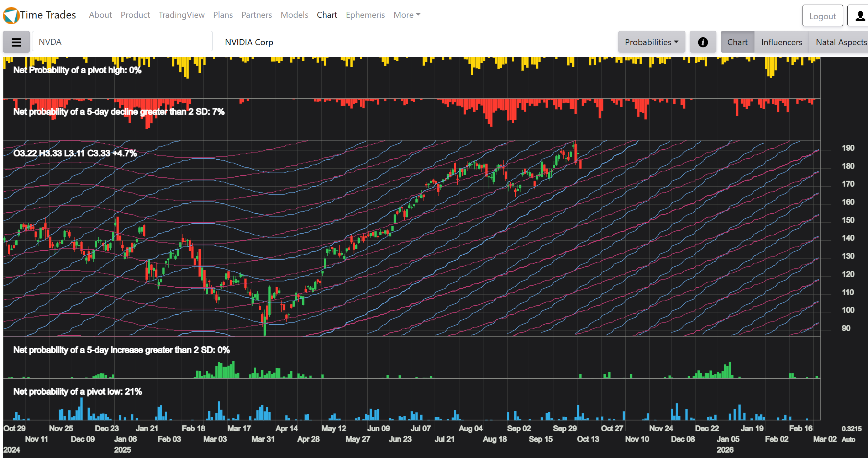The width and height of the screenshot is (868, 458).
Task: Click the NVDA ticker symbol input
Action: click(122, 42)
